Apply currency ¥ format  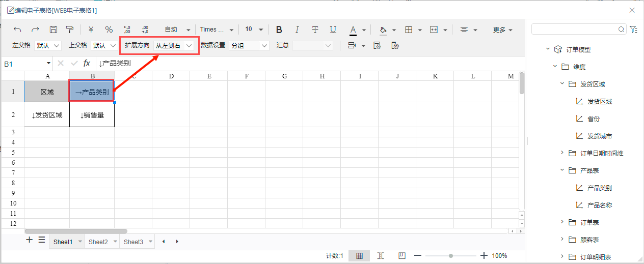[91, 30]
